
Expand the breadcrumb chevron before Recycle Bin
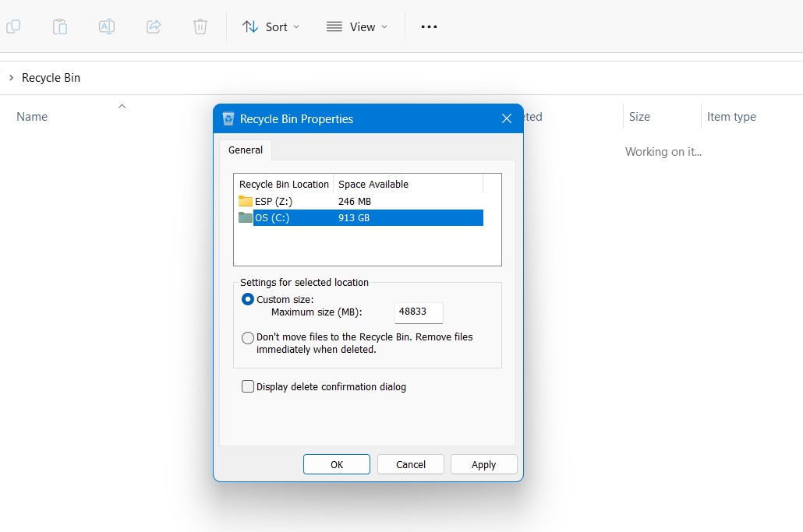click(x=9, y=77)
